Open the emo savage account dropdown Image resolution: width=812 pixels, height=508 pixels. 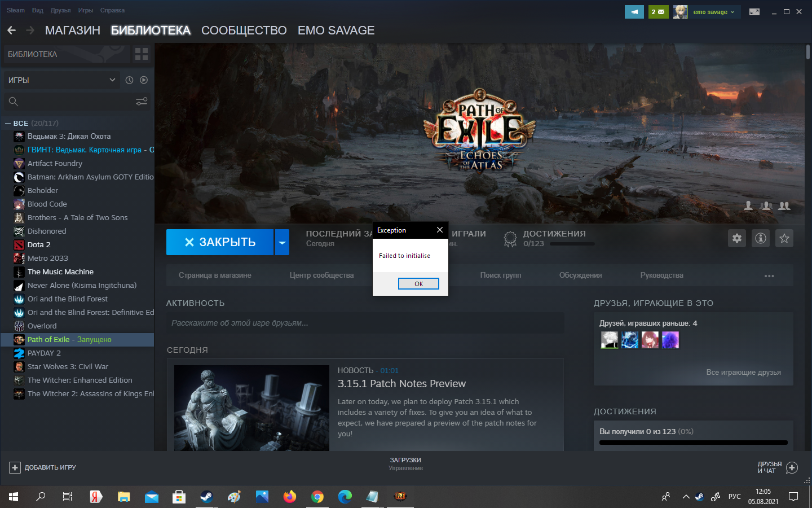713,11
